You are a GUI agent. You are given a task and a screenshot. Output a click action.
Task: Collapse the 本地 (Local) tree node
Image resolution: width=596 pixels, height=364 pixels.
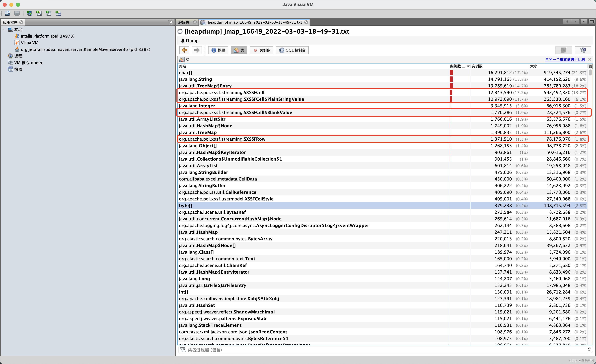click(4, 29)
